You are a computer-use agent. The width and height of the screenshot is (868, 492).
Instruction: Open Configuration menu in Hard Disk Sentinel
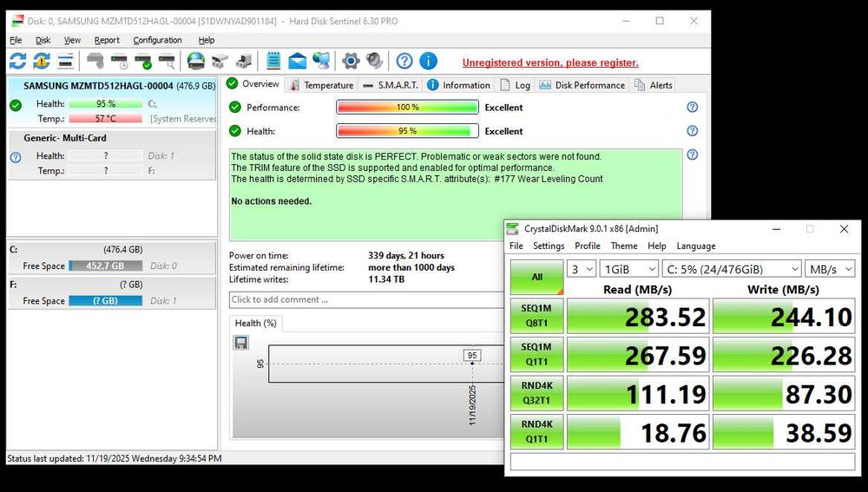[157, 41]
